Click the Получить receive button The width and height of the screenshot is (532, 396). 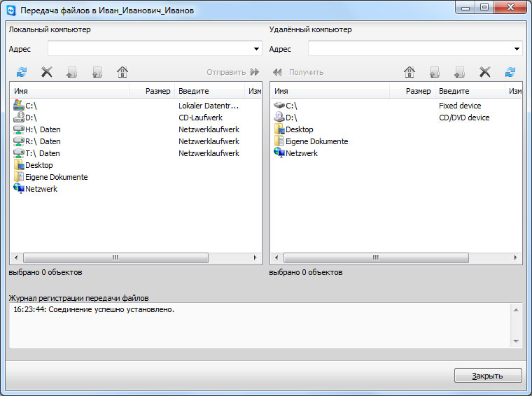pyautogui.click(x=298, y=72)
